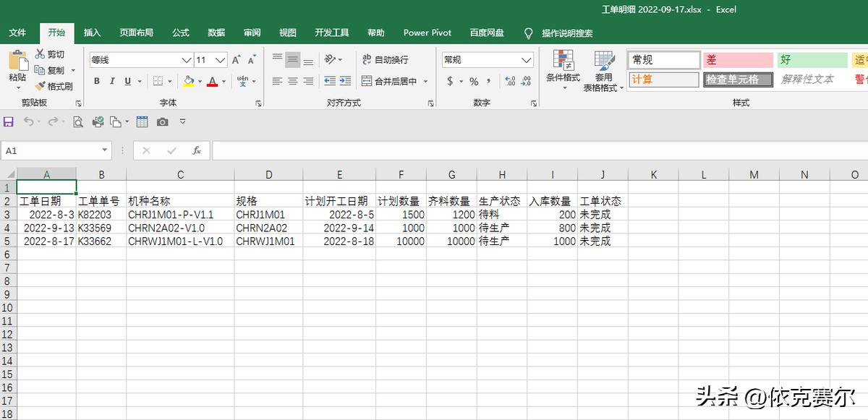Toggle underline formatting
Image resolution: width=868 pixels, height=420 pixels.
click(x=128, y=81)
